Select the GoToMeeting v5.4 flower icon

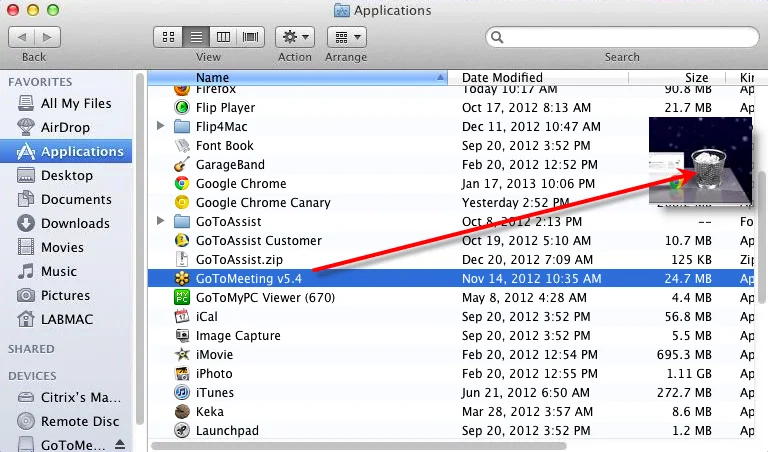182,278
